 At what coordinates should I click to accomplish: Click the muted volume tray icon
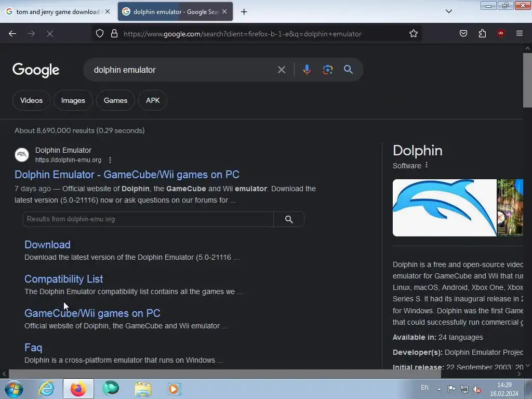(477, 389)
